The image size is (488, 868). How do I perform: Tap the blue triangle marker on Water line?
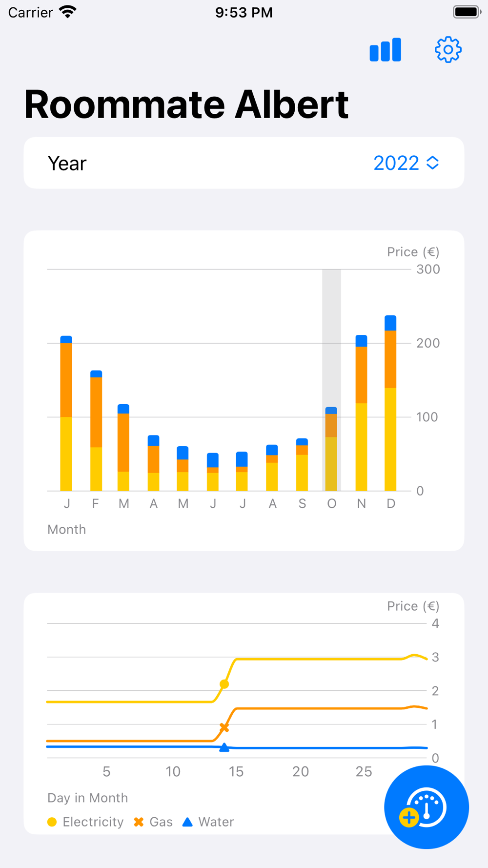tap(224, 747)
